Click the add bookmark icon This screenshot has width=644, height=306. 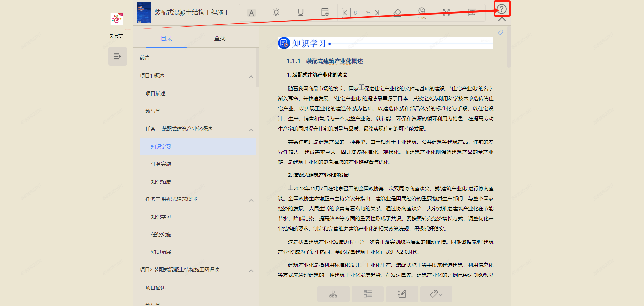[x=325, y=12]
